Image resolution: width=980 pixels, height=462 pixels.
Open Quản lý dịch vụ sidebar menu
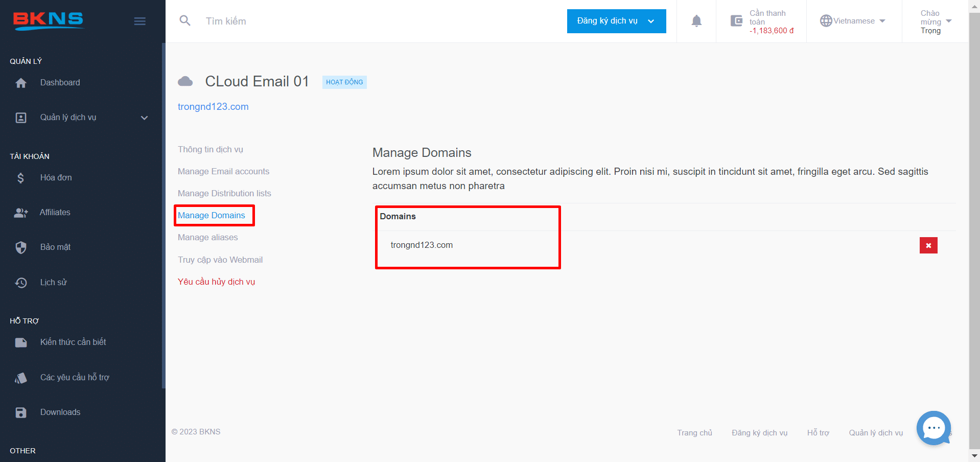click(68, 118)
